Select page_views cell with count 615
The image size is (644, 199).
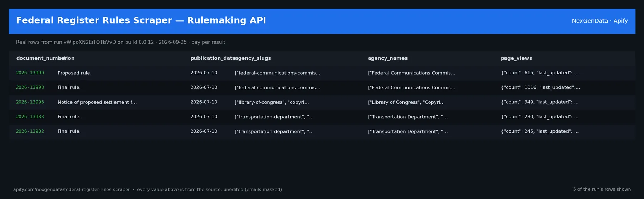[x=540, y=73]
